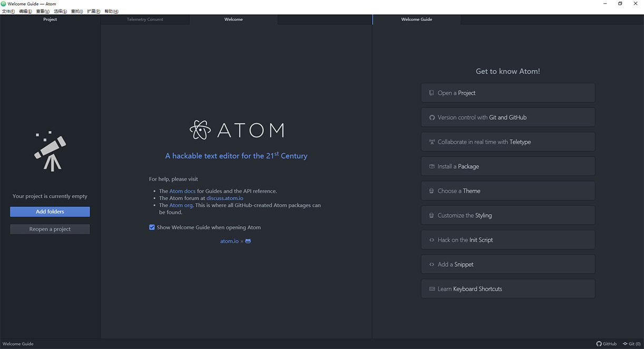
Task: Switch to the Telemetry Consent tab
Action: pos(145,20)
